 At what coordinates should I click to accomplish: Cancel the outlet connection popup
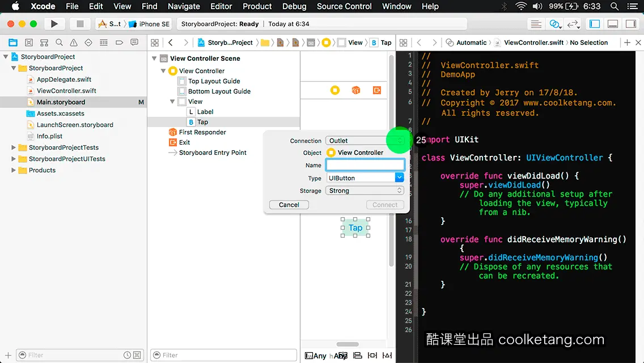[x=289, y=205]
